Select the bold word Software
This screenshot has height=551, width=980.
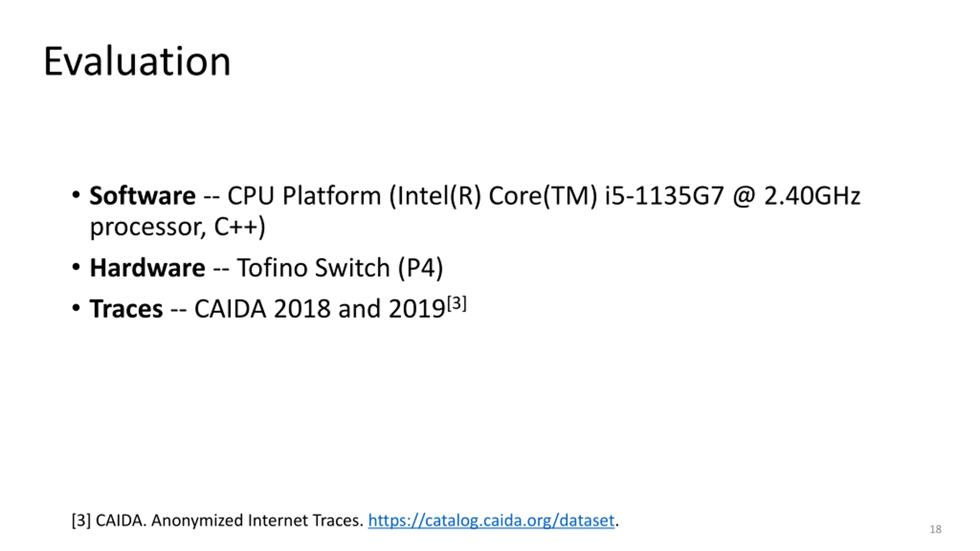(x=142, y=196)
